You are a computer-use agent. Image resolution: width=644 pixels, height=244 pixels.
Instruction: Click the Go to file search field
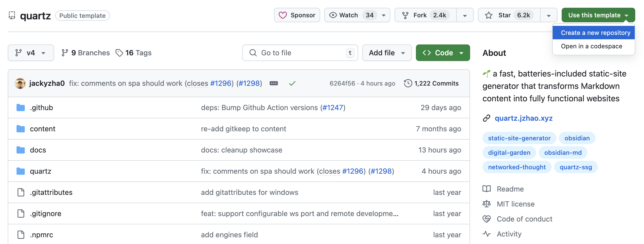[x=299, y=53]
